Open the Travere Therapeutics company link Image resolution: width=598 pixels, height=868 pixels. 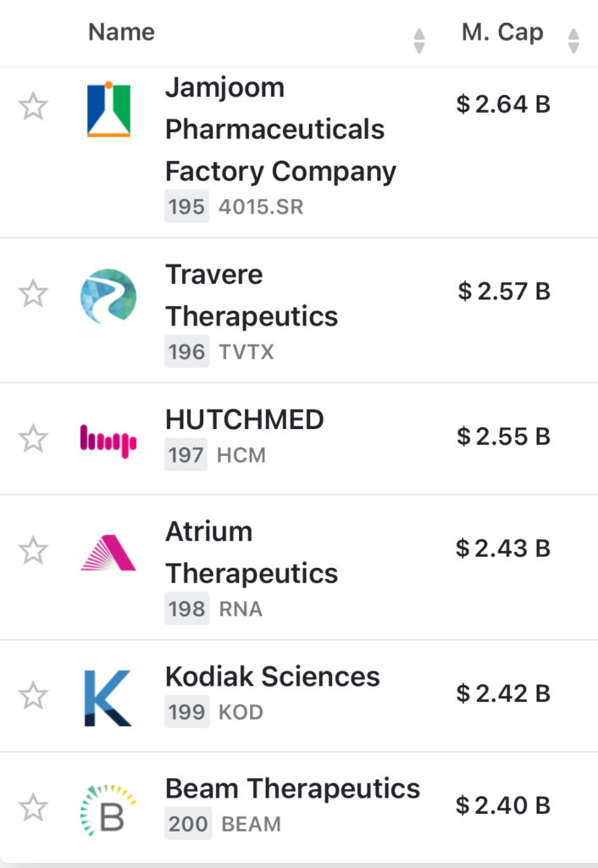(252, 295)
